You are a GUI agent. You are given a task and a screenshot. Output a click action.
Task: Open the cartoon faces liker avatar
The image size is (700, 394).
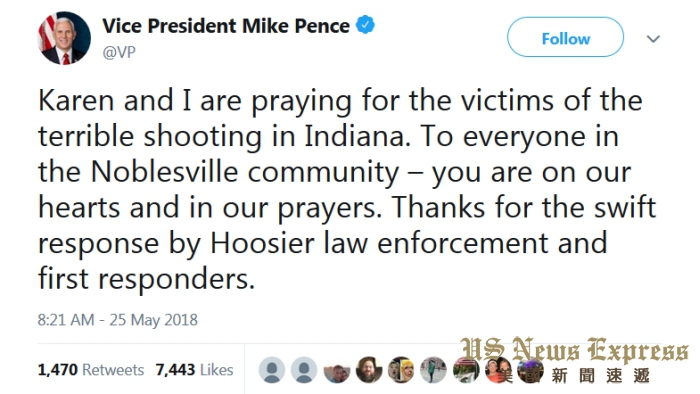[401, 370]
